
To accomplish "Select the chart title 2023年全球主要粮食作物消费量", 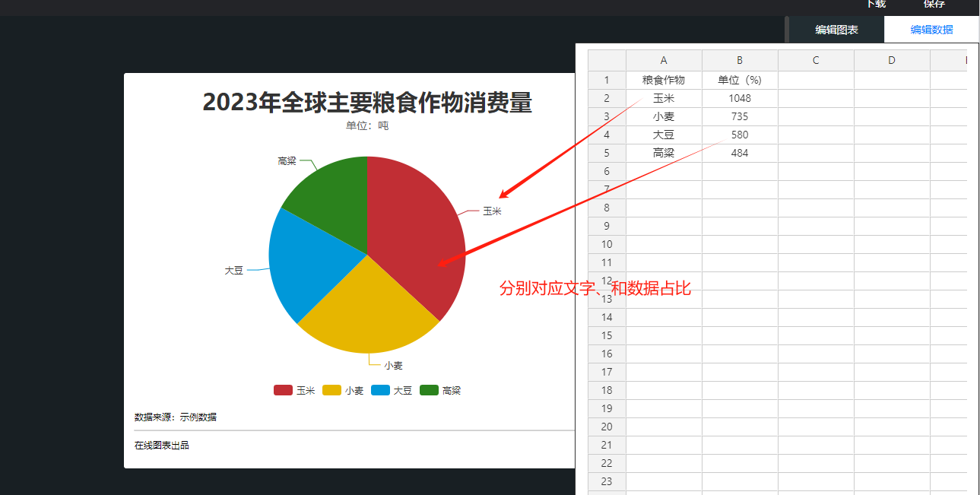I will coord(367,102).
